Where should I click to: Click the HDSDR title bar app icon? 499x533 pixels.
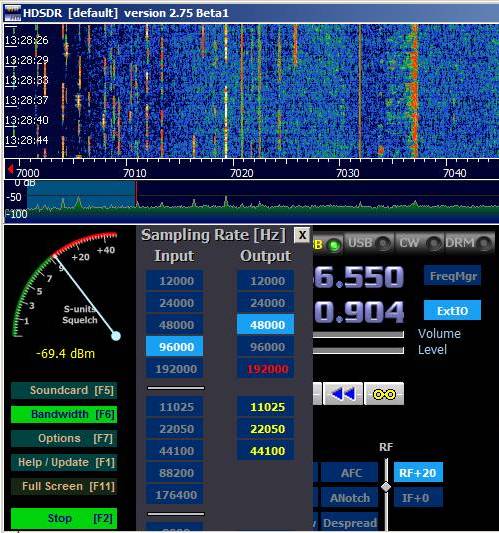tap(13, 13)
